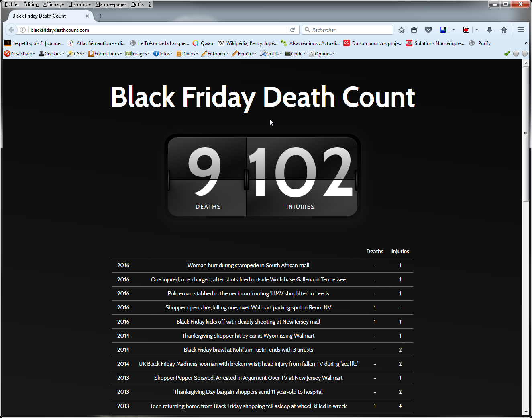Expand the Entourer dropdown
532x418 pixels.
[x=215, y=53]
